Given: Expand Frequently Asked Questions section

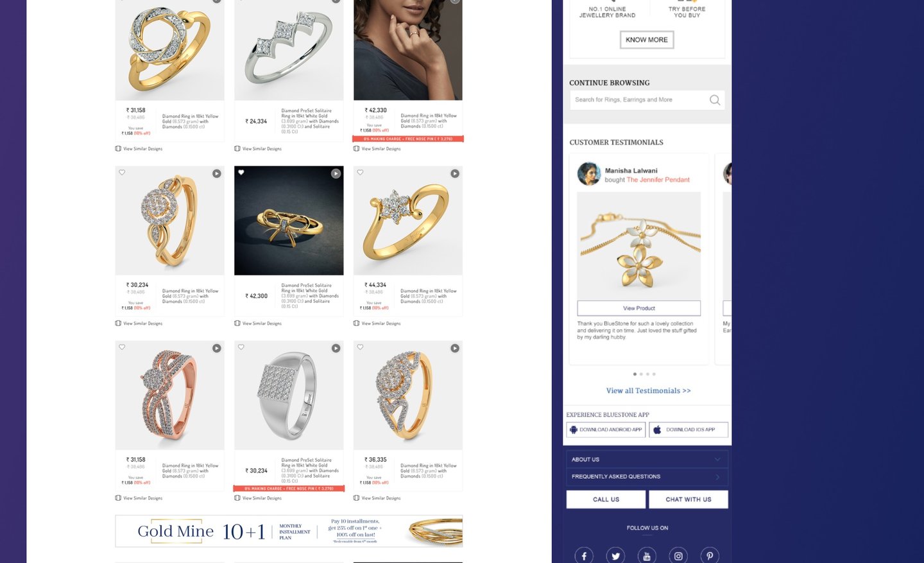Looking at the screenshot, I should click(647, 477).
